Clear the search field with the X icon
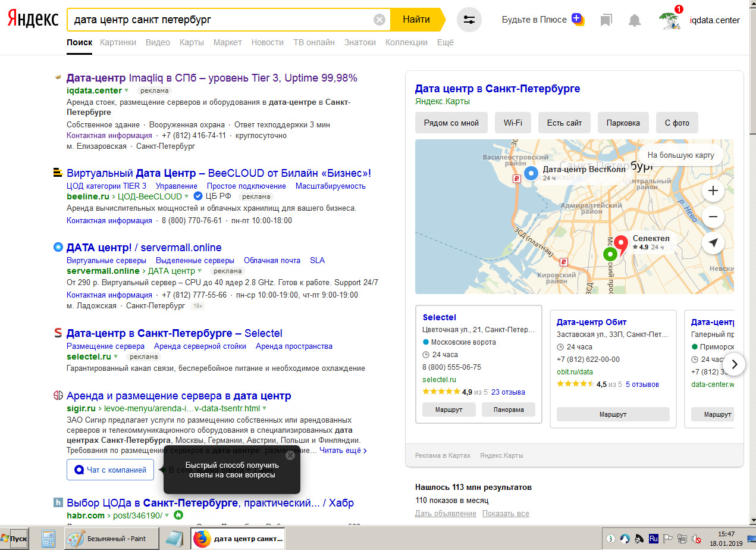Viewport: 756px width, 550px height. [x=379, y=20]
